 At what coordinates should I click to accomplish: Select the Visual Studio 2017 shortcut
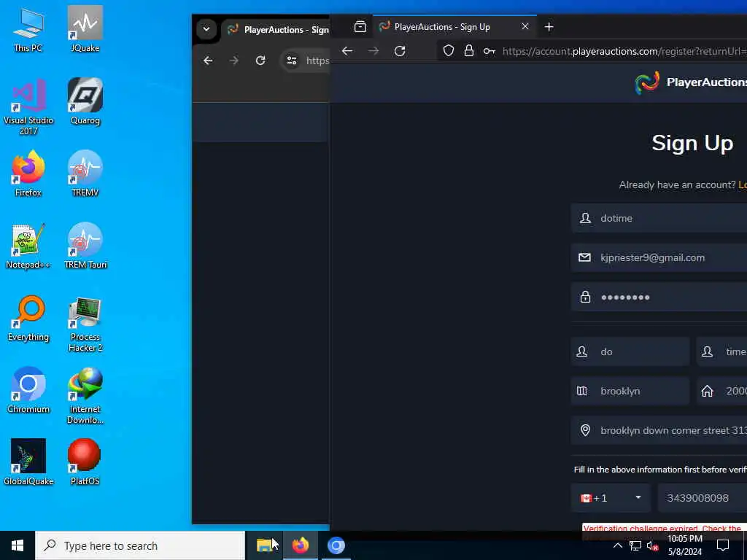[x=28, y=106]
